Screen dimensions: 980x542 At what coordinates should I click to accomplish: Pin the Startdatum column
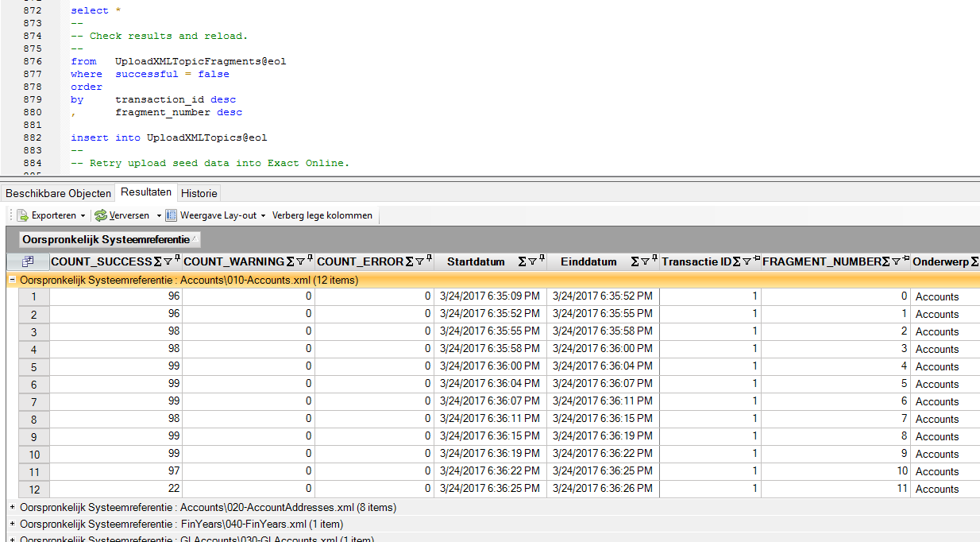(x=542, y=259)
